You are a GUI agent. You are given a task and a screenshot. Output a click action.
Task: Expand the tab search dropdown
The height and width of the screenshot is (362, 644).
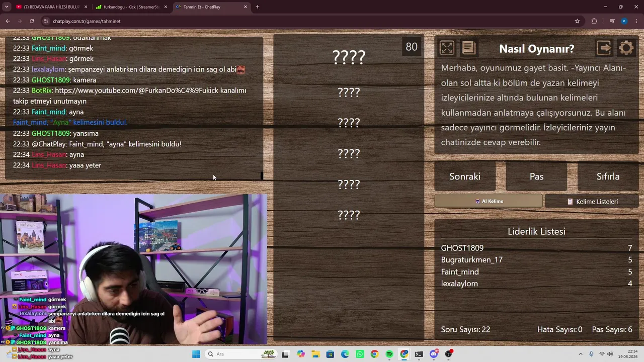click(x=6, y=7)
